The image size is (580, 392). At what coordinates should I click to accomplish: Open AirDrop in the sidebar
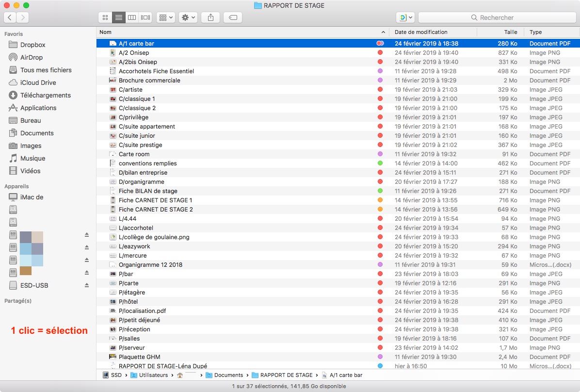(x=31, y=57)
